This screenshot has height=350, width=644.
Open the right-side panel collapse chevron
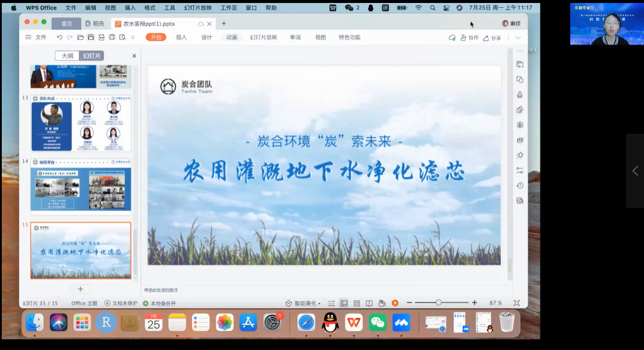(x=635, y=171)
